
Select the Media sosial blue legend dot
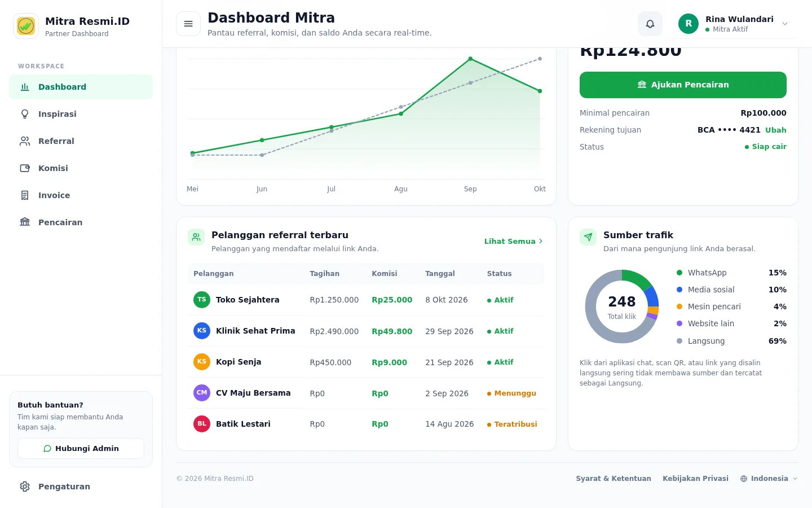pyautogui.click(x=679, y=290)
